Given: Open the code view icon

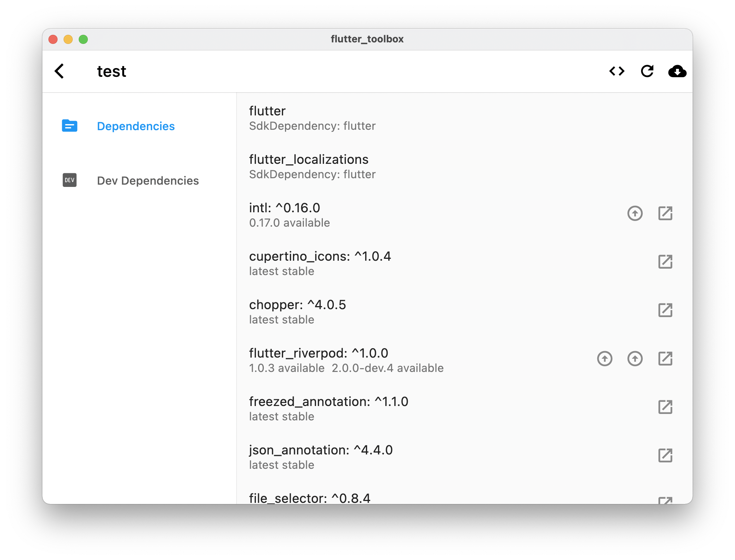Looking at the screenshot, I should pyautogui.click(x=617, y=71).
